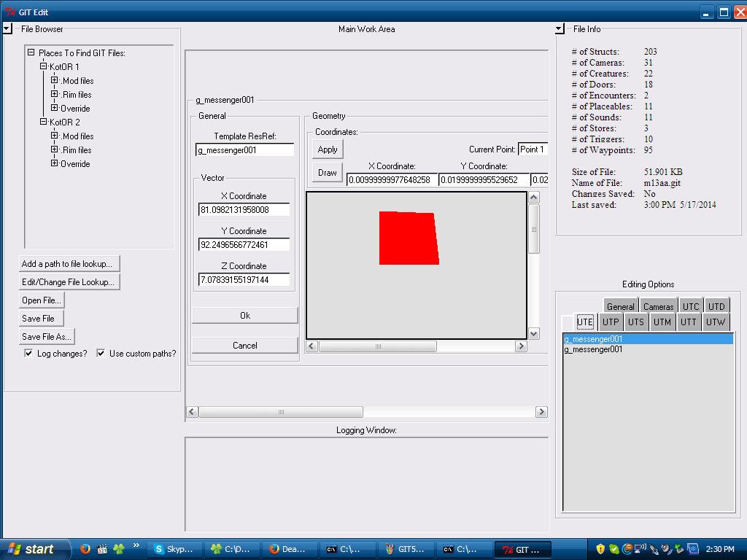Screen dimensions: 747x560
Task: Click Main Work Area horizontal scrollbar thumb
Action: (x=281, y=411)
